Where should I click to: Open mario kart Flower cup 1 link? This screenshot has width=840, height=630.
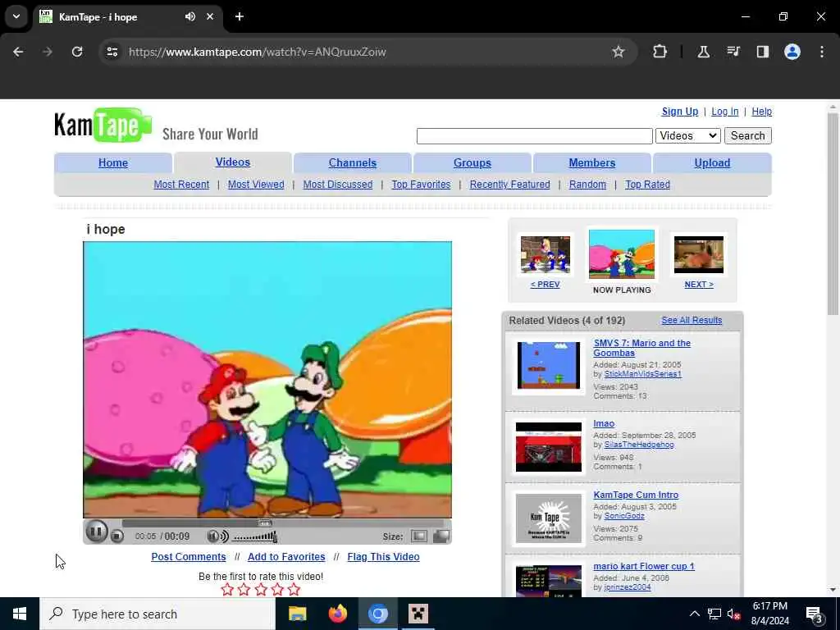(x=643, y=566)
